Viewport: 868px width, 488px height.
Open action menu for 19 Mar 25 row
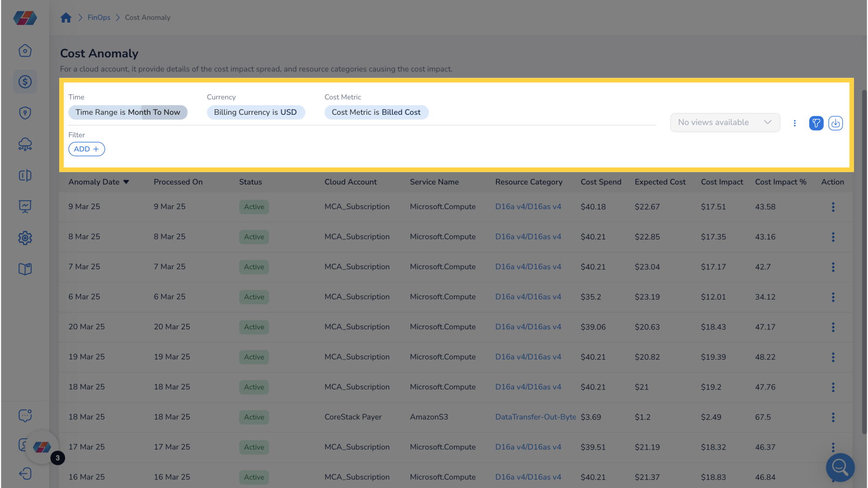pos(833,357)
